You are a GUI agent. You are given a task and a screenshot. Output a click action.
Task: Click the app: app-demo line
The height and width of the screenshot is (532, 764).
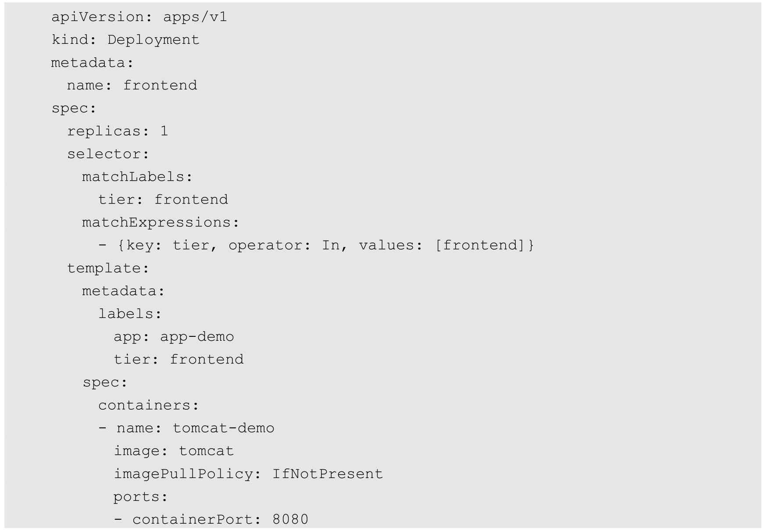[174, 336]
